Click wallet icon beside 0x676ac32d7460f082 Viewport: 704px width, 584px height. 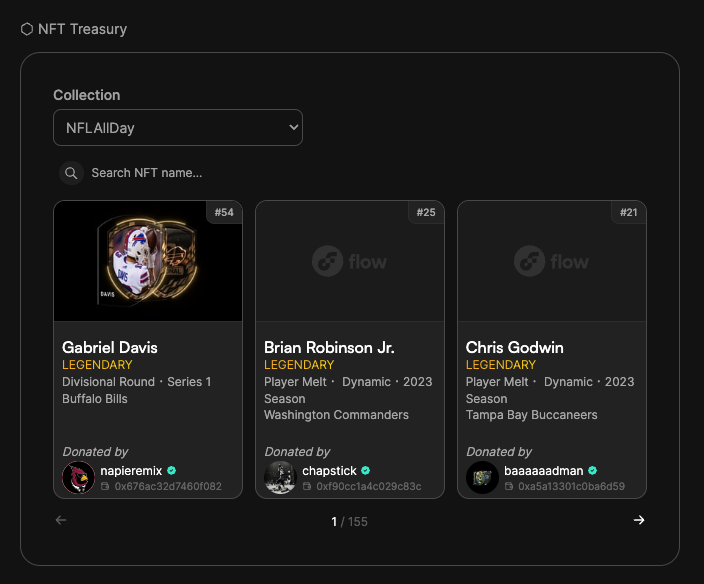105,486
